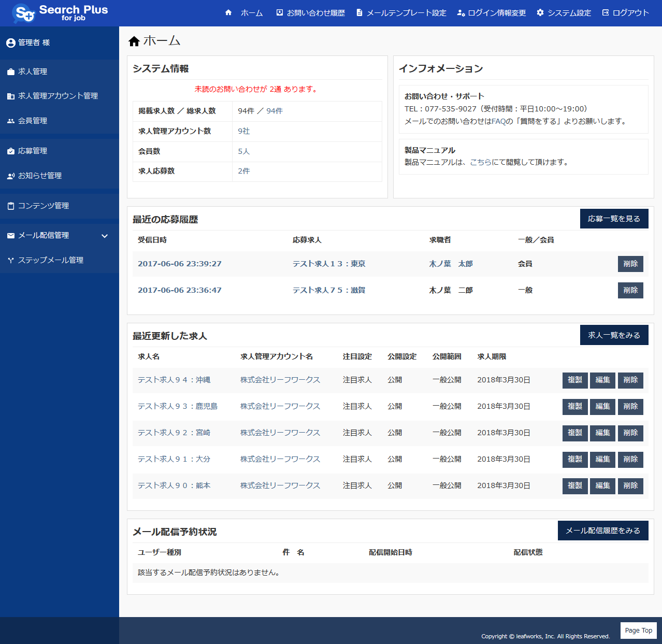Edit the テスト求人92：宮崎 job listing

(602, 433)
